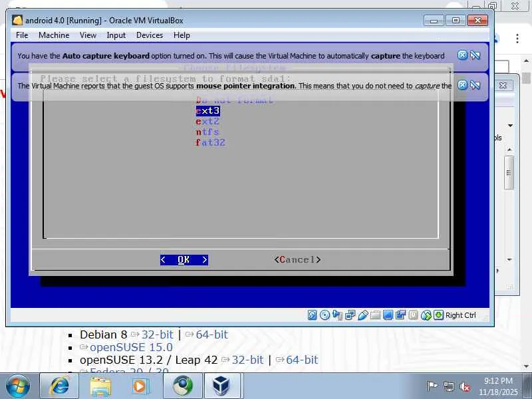Open the Machine menu
The width and height of the screenshot is (532, 399).
click(54, 35)
